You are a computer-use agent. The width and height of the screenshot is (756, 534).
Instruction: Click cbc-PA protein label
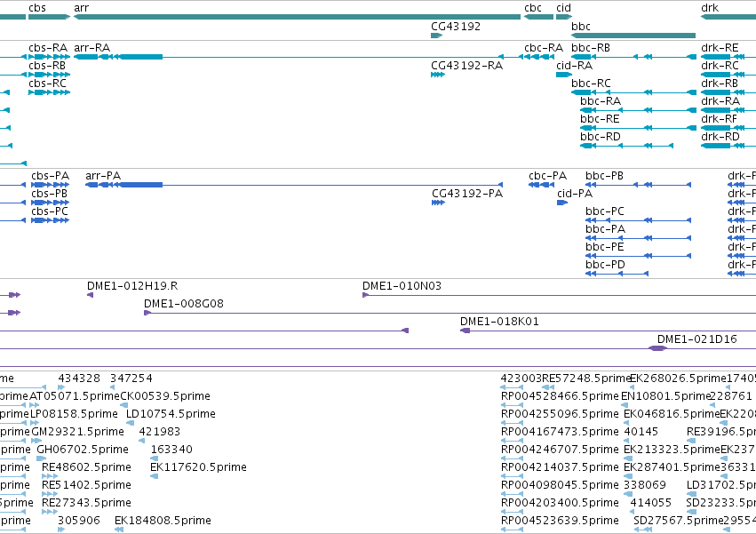point(548,176)
